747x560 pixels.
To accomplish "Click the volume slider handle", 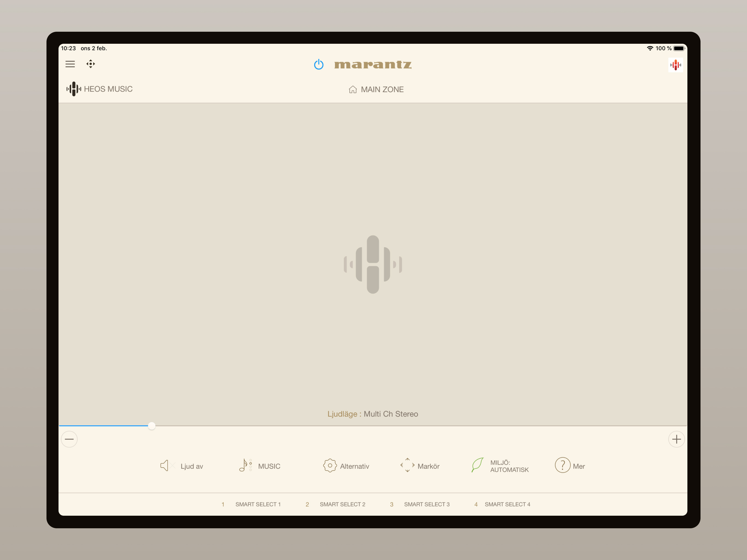I will (152, 426).
